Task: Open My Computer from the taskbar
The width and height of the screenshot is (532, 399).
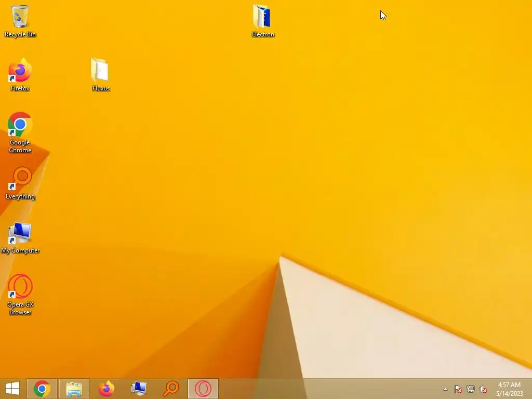Action: tap(138, 389)
